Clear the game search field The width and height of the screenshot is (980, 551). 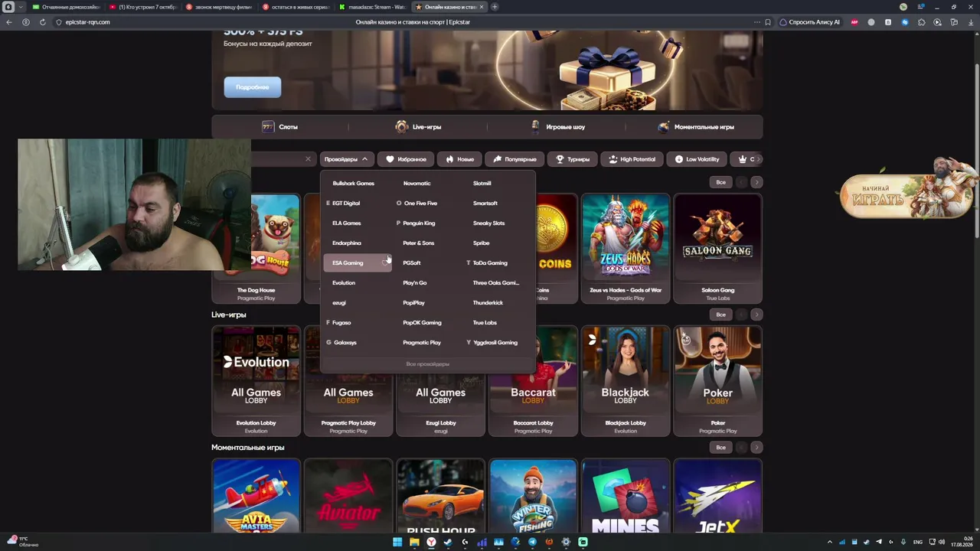click(308, 159)
